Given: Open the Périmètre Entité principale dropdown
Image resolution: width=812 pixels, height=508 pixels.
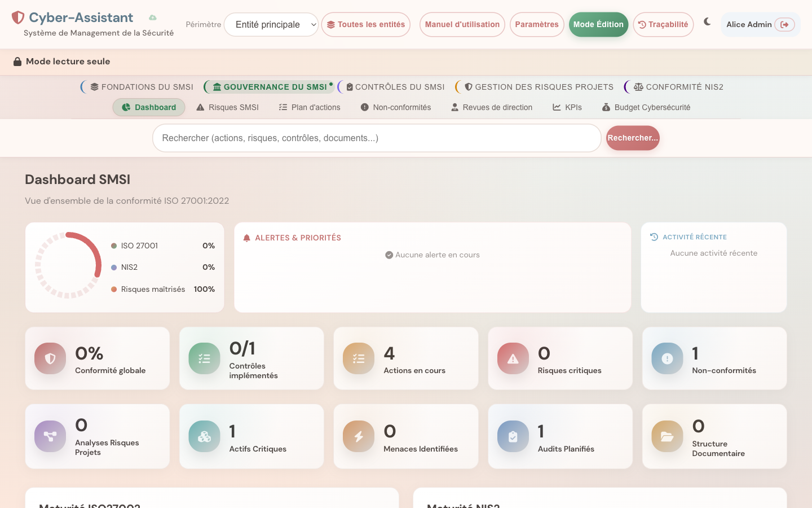Looking at the screenshot, I should 271,25.
